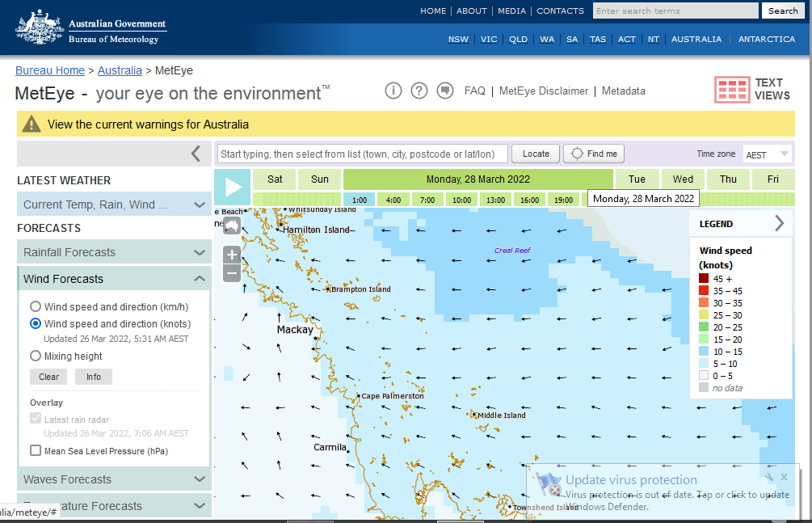Zoom in on the map
The image size is (812, 523).
click(232, 255)
